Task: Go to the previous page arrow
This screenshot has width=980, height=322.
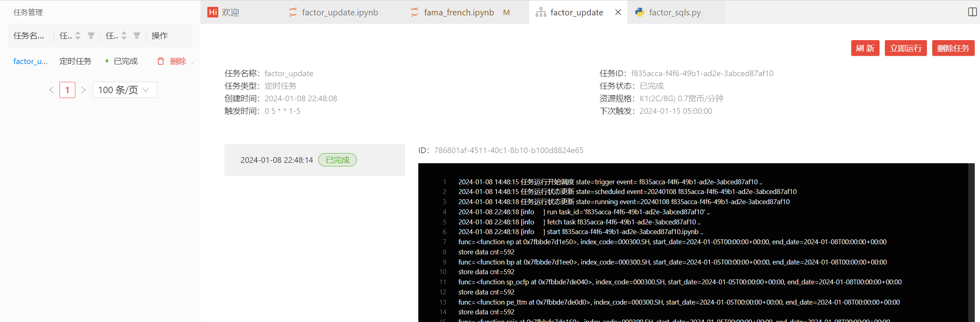Action: (51, 90)
